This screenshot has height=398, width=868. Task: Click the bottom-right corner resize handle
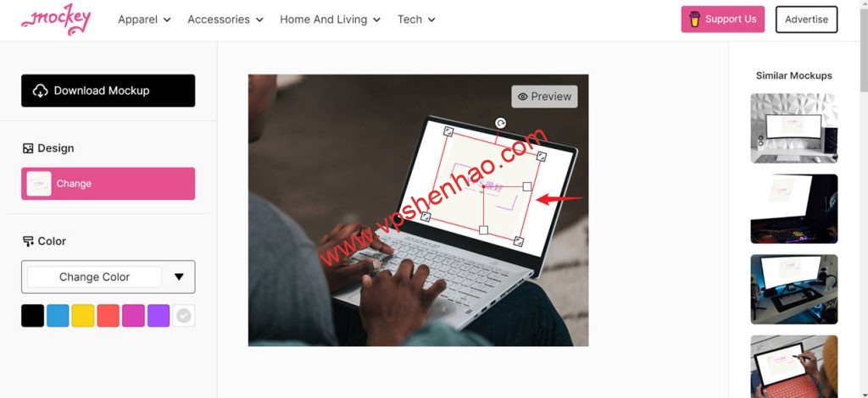(x=519, y=241)
